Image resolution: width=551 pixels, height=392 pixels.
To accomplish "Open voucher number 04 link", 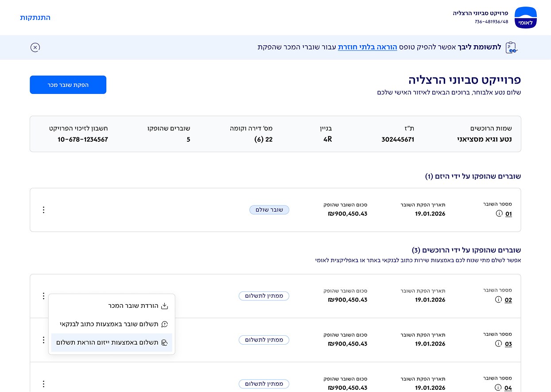I will click(508, 388).
